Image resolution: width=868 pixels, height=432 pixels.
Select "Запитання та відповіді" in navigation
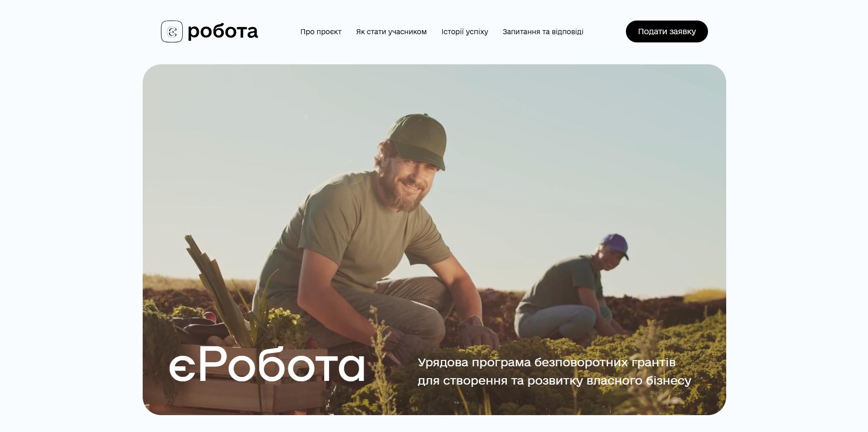543,31
